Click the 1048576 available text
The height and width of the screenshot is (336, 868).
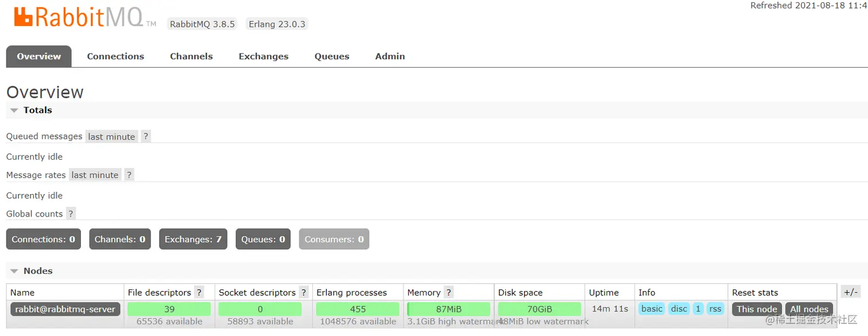358,322
